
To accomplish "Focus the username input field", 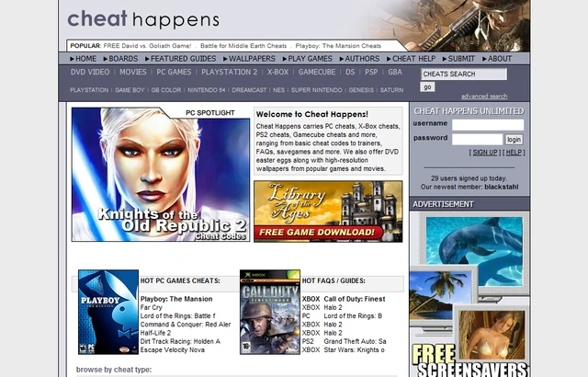I will [x=488, y=124].
